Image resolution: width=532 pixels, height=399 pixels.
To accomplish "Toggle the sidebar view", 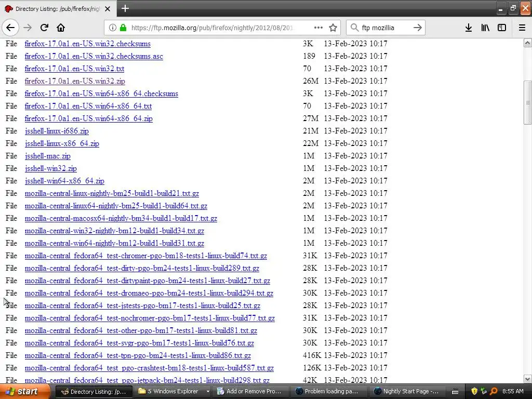I will pyautogui.click(x=502, y=28).
